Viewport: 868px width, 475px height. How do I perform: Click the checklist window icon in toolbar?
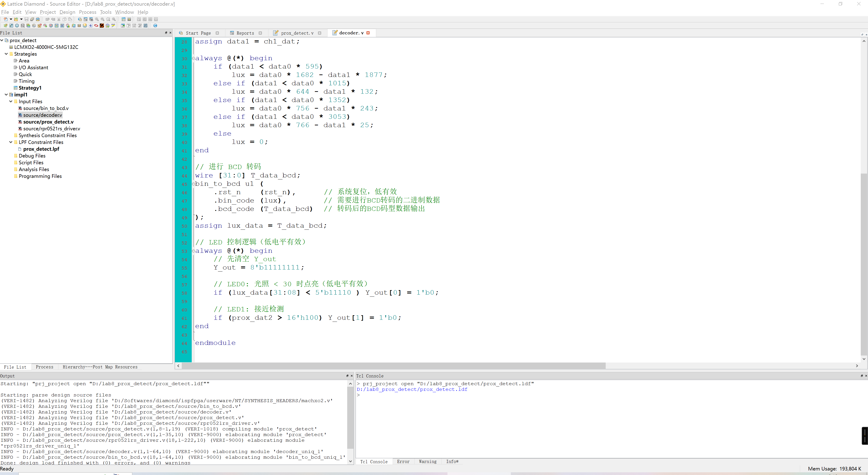[x=124, y=19]
